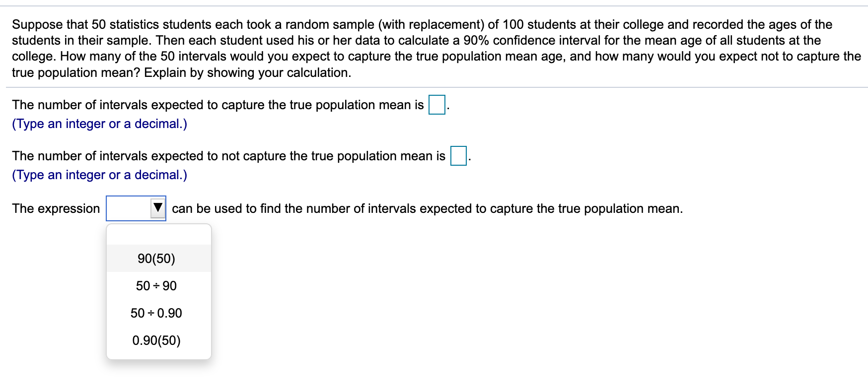Click the capture intervals answer box
The image size is (868, 388).
(436, 104)
